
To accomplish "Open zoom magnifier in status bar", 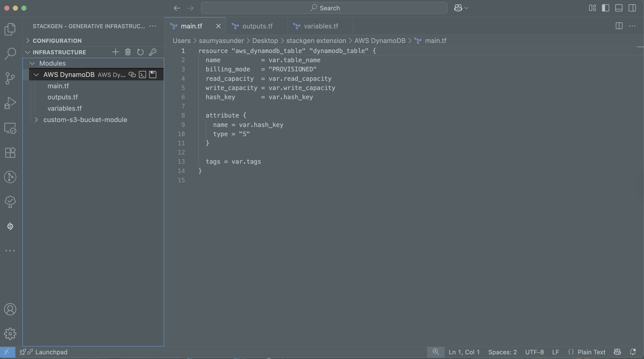I will 435,352.
